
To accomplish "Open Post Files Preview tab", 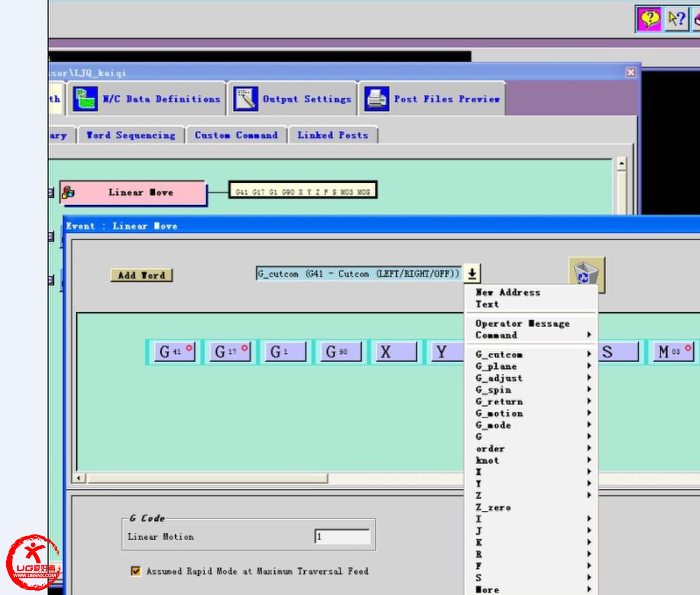I will coord(432,99).
